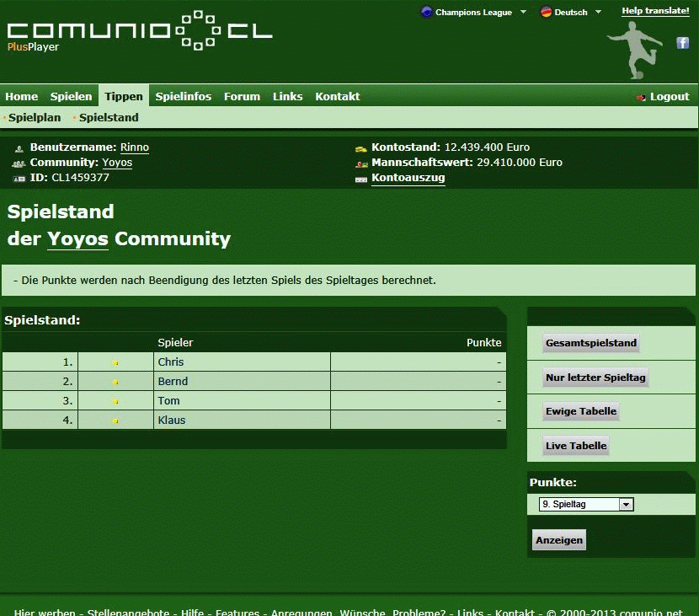Click the yellow status icon beside Klaus

(x=115, y=421)
